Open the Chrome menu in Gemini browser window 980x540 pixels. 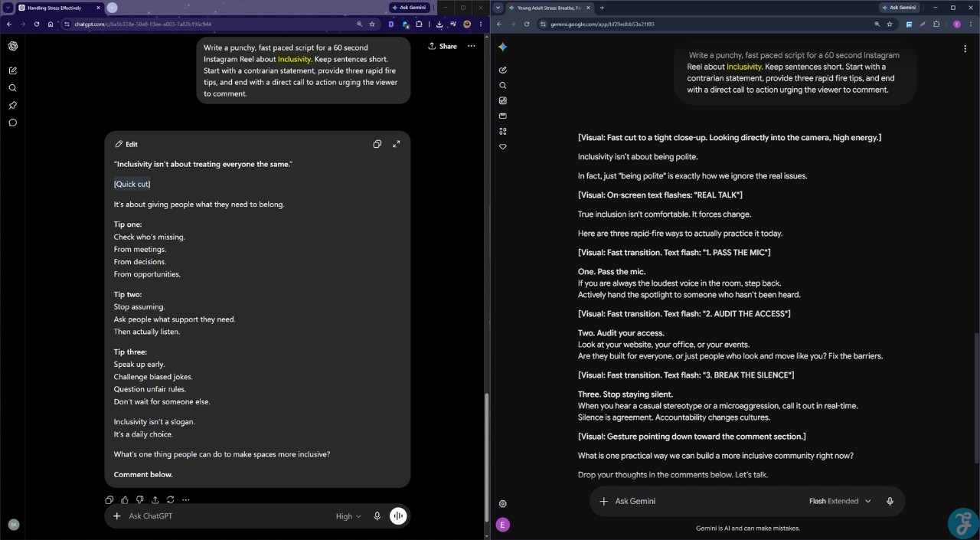(x=971, y=24)
